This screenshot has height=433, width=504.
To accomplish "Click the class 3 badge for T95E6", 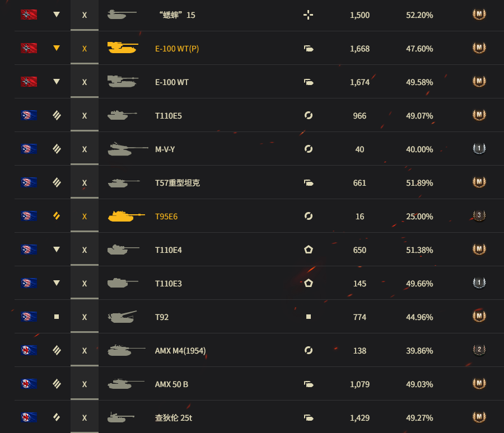I will tap(479, 215).
